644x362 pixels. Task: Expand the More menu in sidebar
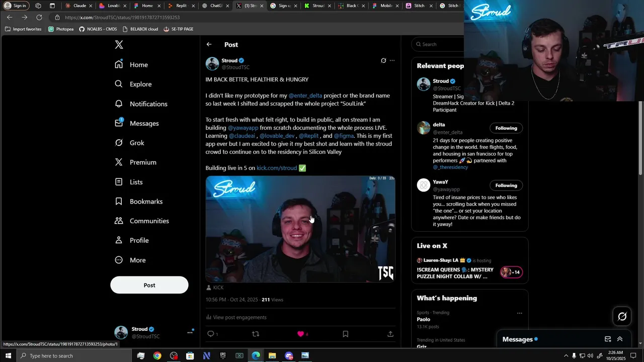pyautogui.click(x=130, y=260)
